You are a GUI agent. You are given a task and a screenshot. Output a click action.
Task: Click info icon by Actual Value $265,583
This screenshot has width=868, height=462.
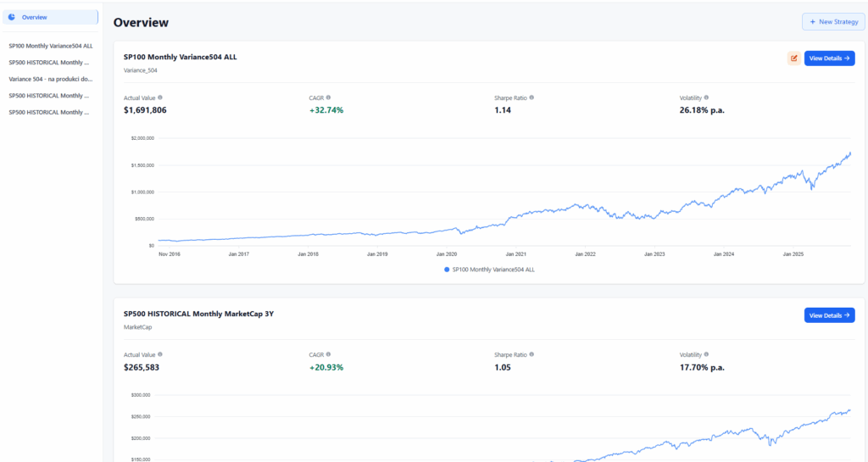(x=160, y=354)
